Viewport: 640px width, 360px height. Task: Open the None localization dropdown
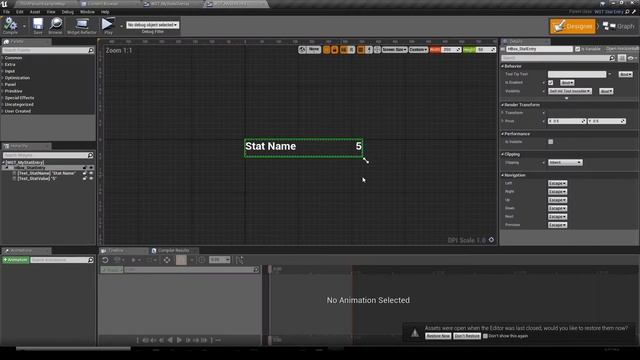(x=313, y=50)
